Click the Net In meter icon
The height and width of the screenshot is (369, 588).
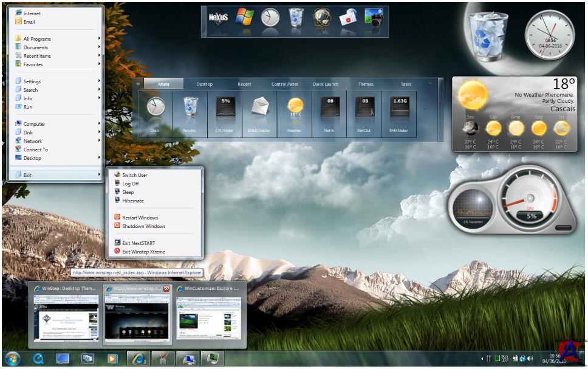(x=329, y=110)
